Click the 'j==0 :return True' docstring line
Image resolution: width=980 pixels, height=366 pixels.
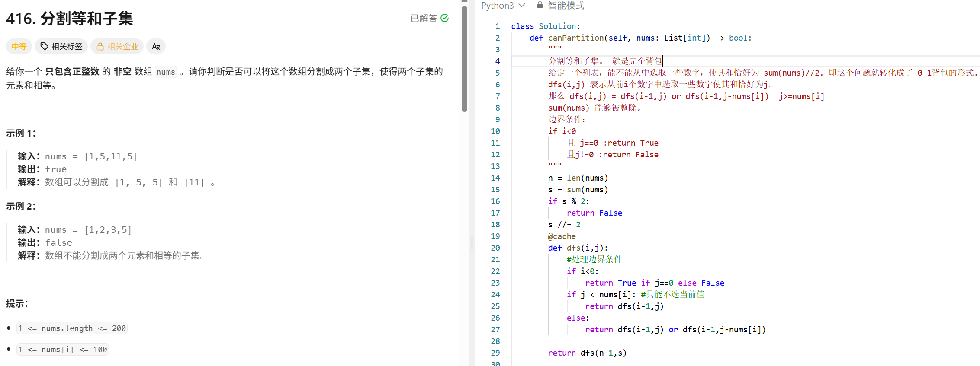[x=612, y=143]
